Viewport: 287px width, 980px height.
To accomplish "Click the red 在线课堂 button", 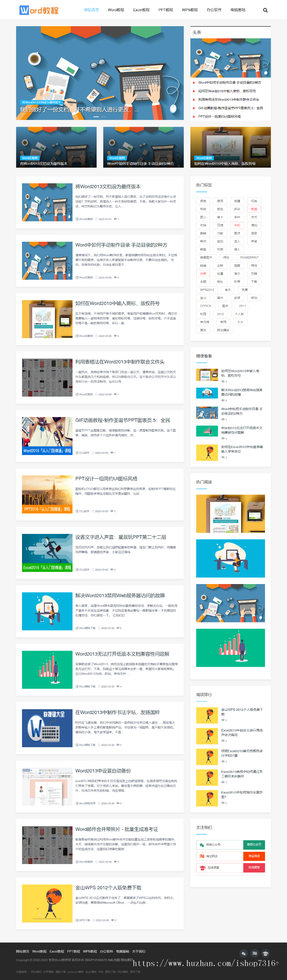I will (254, 867).
